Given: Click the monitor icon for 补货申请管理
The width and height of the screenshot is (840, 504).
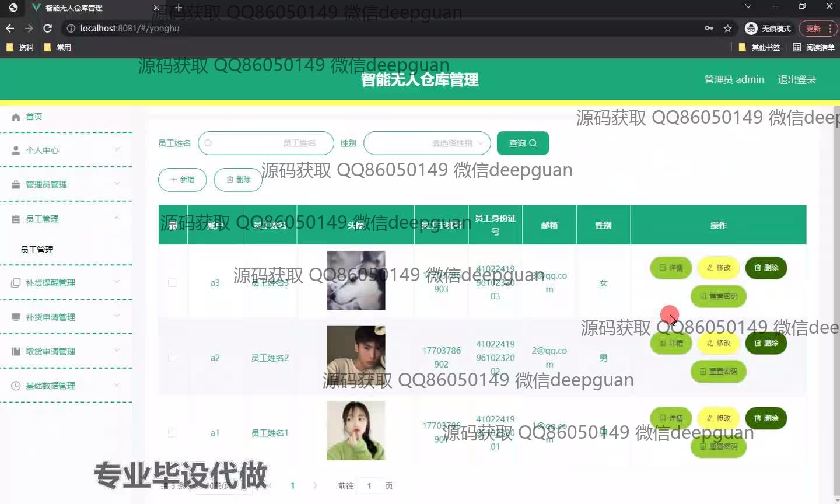Looking at the screenshot, I should tap(16, 317).
